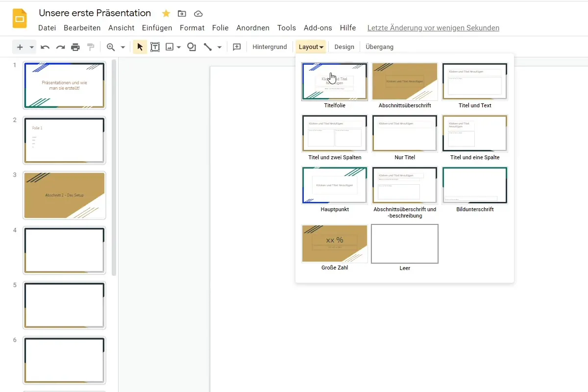This screenshot has height=392, width=588.
Task: Click the zoom magnifier icon
Action: point(111,47)
